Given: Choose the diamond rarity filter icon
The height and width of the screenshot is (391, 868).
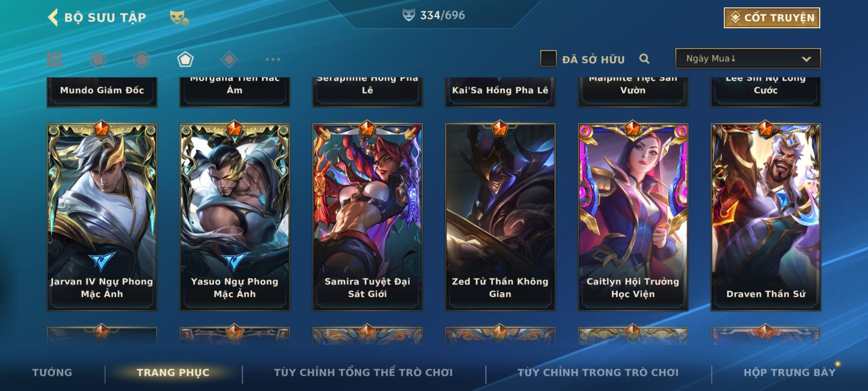Looking at the screenshot, I should pyautogui.click(x=229, y=59).
